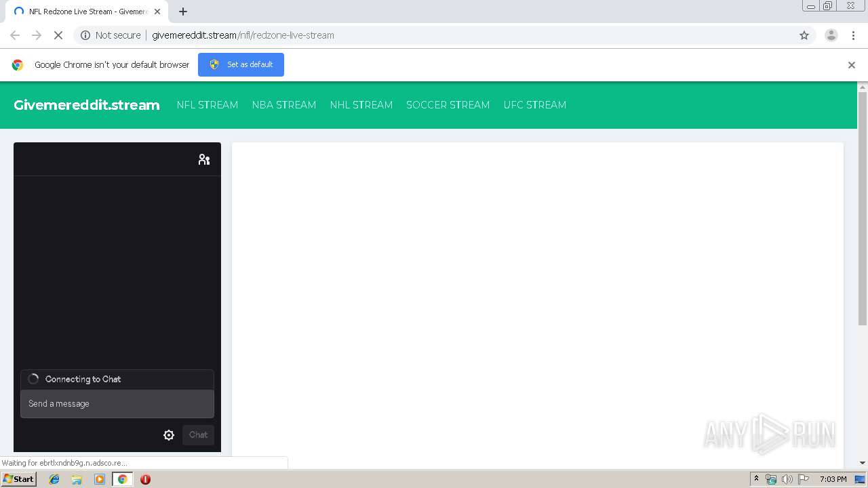Click the volume speaker tray icon
The height and width of the screenshot is (488, 868).
click(x=787, y=479)
